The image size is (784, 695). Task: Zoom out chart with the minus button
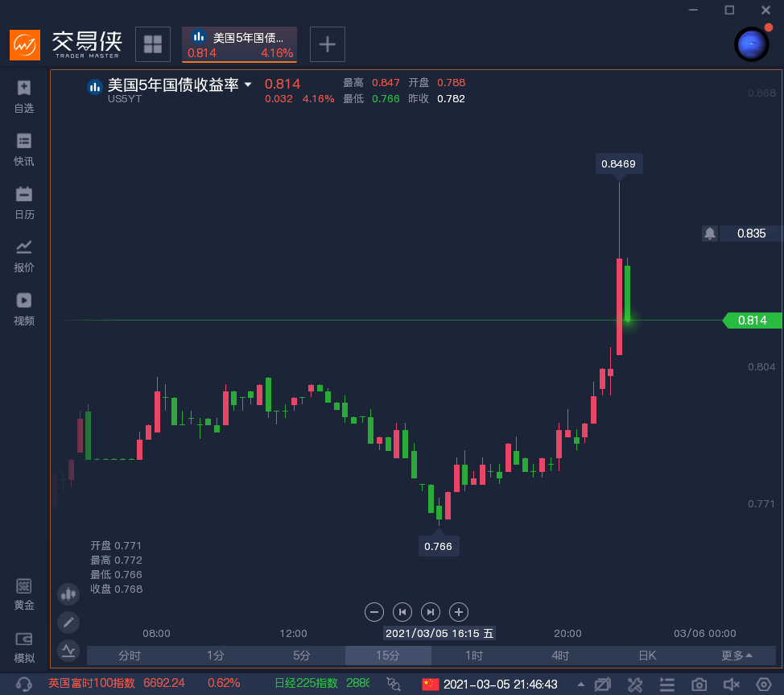click(x=374, y=612)
